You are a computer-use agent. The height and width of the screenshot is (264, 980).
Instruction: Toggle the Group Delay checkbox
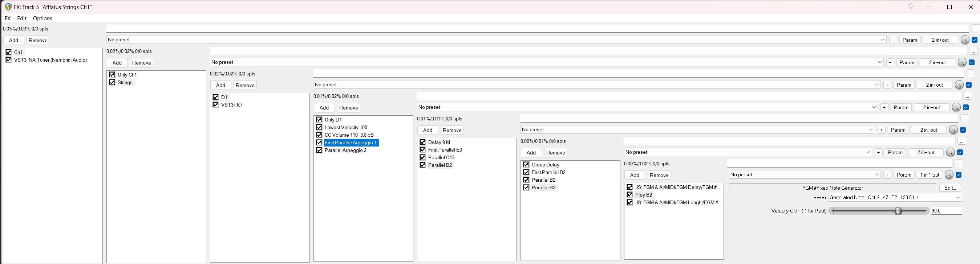pos(526,165)
